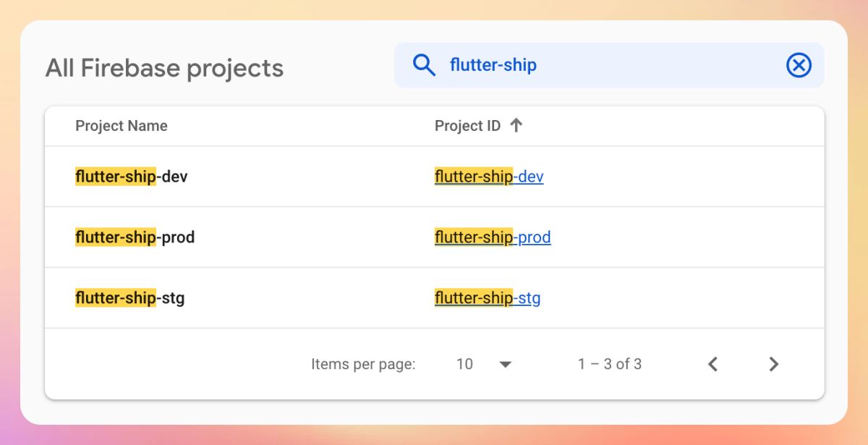Go to the previous page chevron
The height and width of the screenshot is (445, 868).
(712, 364)
